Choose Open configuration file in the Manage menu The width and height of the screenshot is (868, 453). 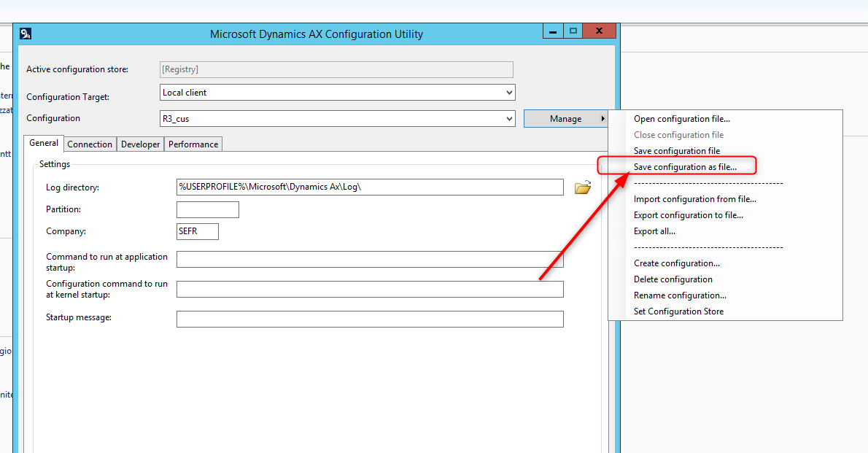point(681,118)
